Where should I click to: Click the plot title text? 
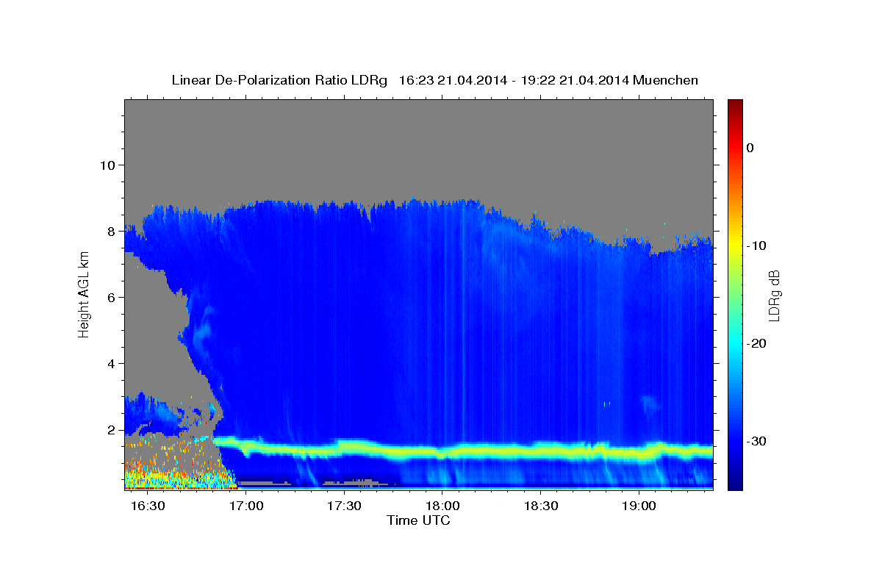434,80
